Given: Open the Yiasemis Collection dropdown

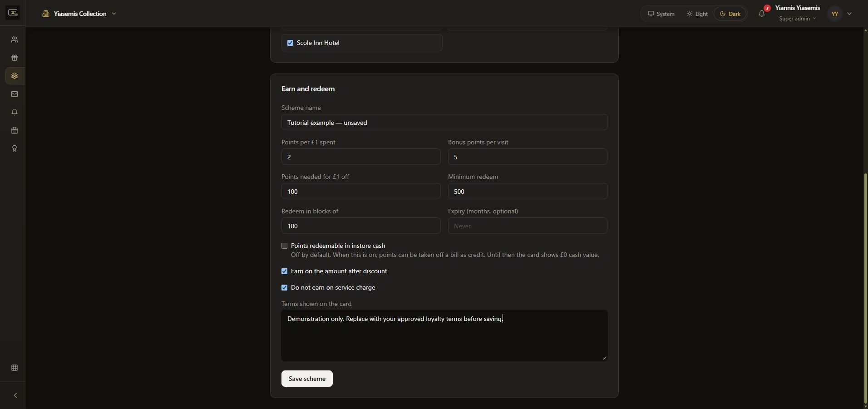Looking at the screenshot, I should (80, 14).
